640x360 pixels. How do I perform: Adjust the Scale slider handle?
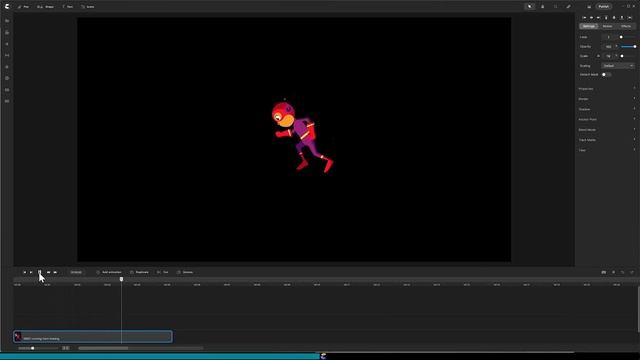click(x=622, y=56)
